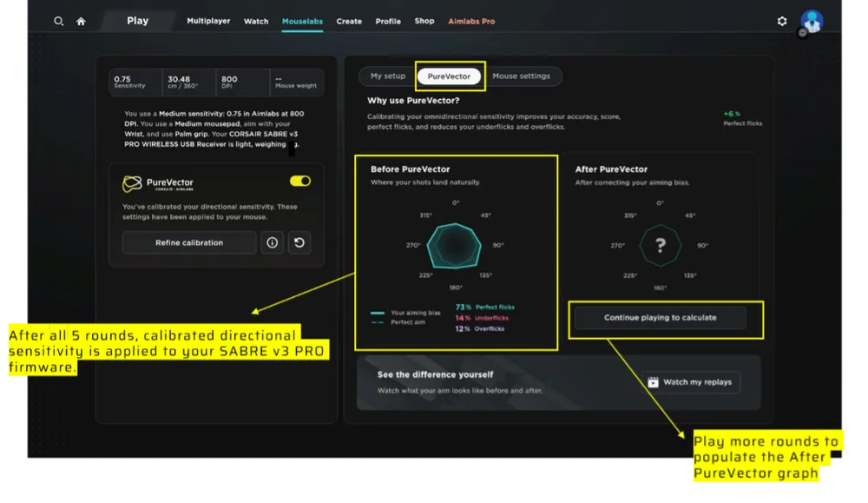Click the question mark on After graph
Screen dimensions: 868x503
660,245
